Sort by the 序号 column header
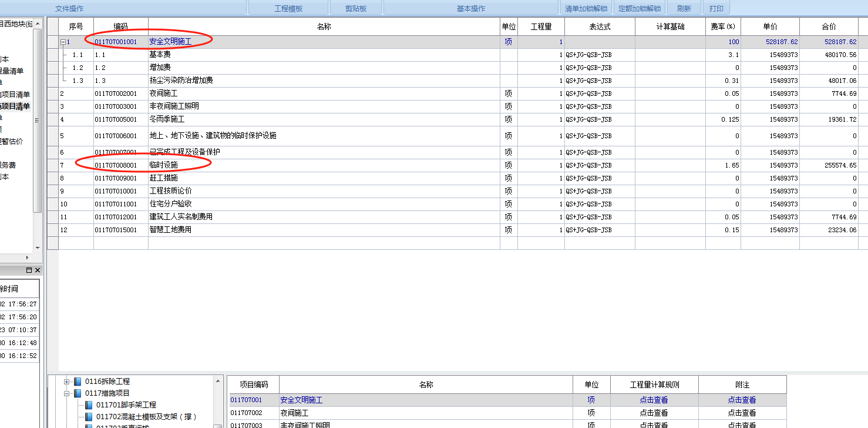This screenshot has width=868, height=428. (x=76, y=27)
